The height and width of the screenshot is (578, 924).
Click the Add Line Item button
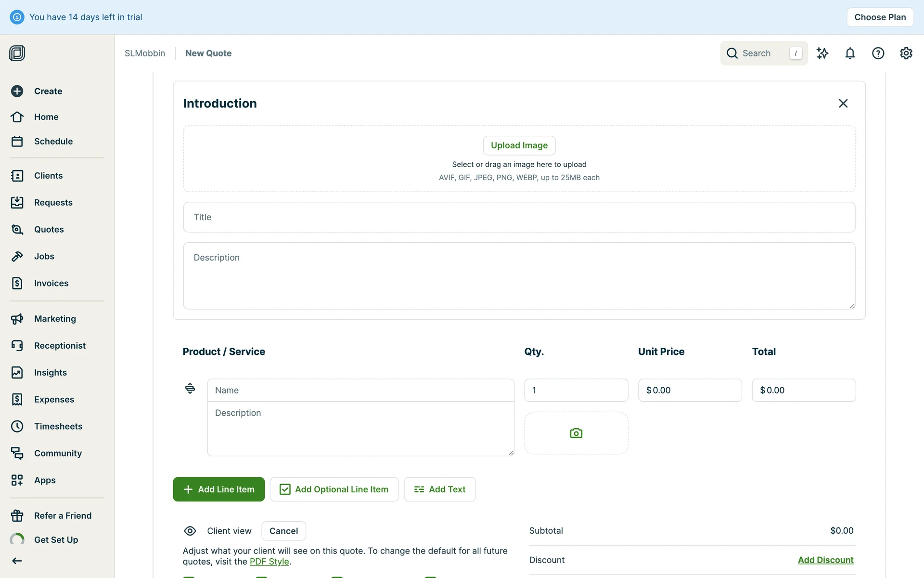[x=218, y=489]
